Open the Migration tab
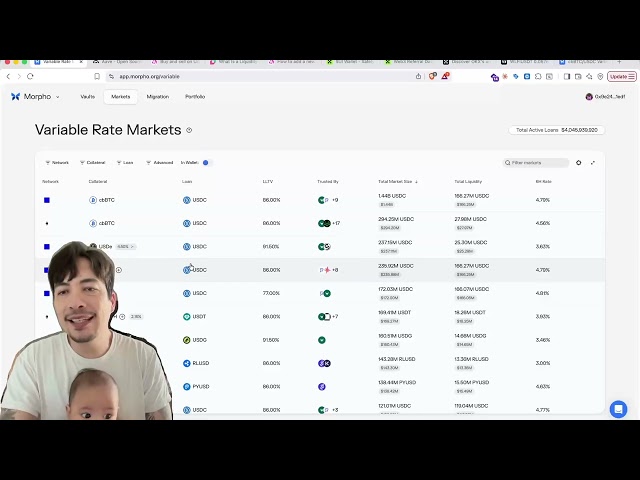Screen dimensions: 640x480 point(158,97)
